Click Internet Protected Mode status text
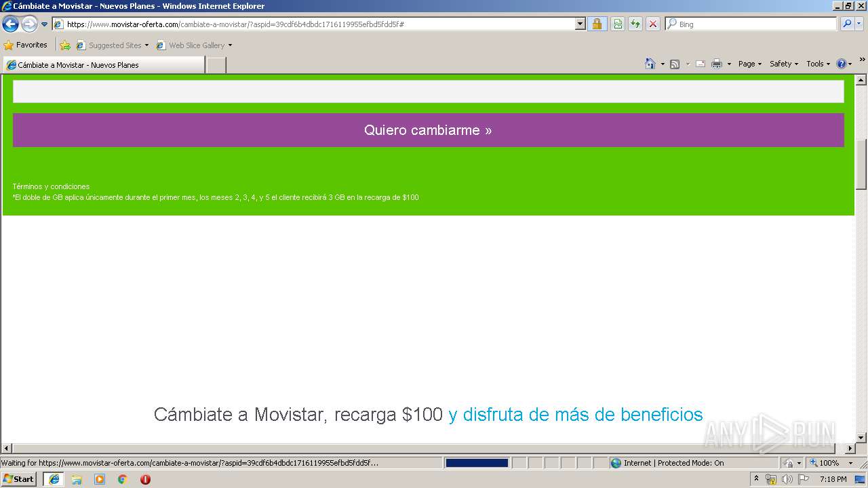This screenshot has height=488, width=868. tap(673, 463)
